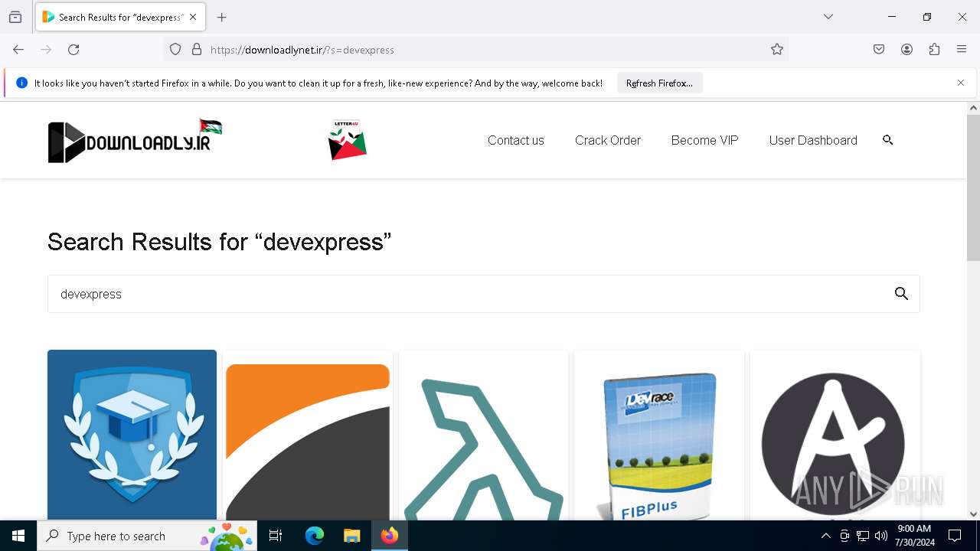Screen dimensions: 980x551
Task: Open the Extensions puzzle icon
Action: tap(934, 50)
